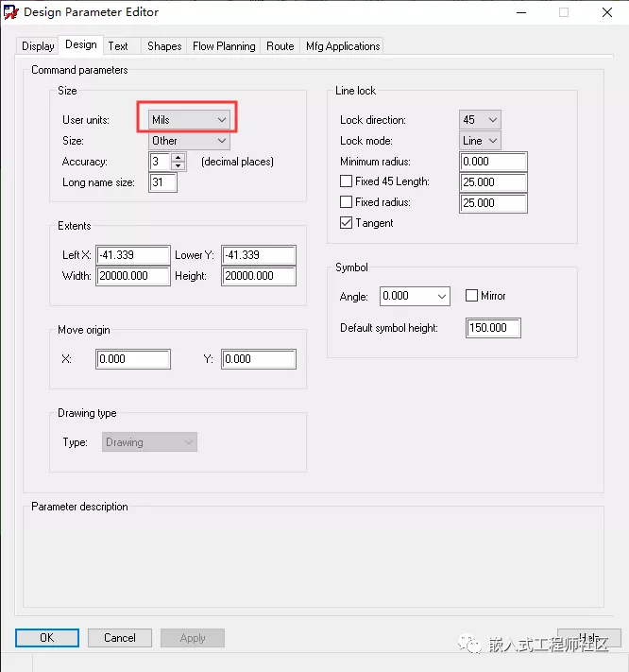Increase Accuracy decimal places with up arrow
The width and height of the screenshot is (629, 672).
[x=178, y=158]
